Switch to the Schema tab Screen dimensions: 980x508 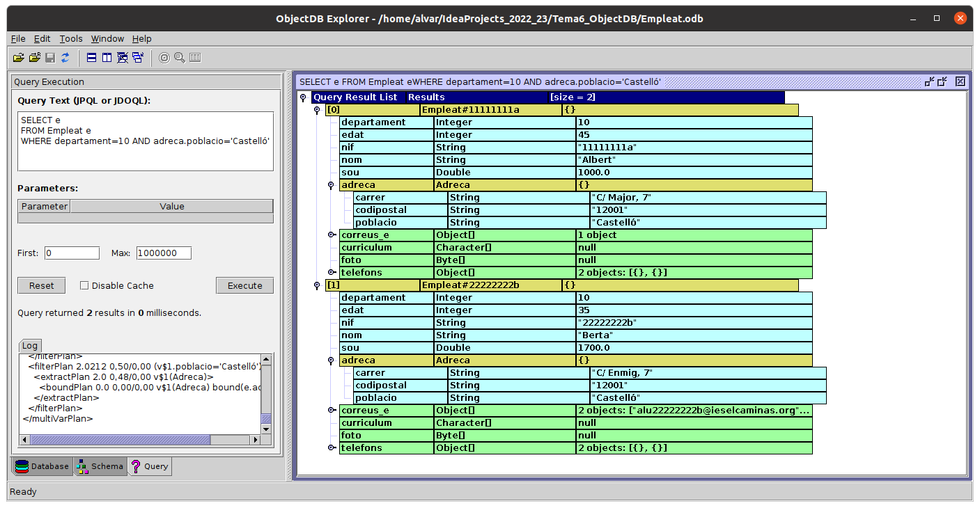[x=100, y=466]
